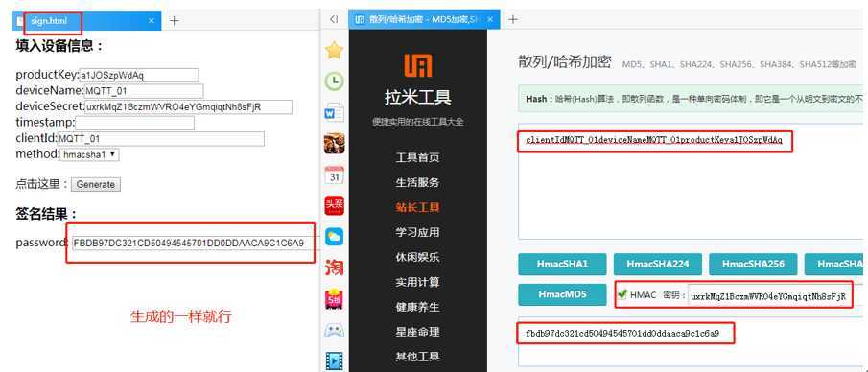Open 健康养生 menu item
This screenshot has height=372, width=868.
[418, 307]
